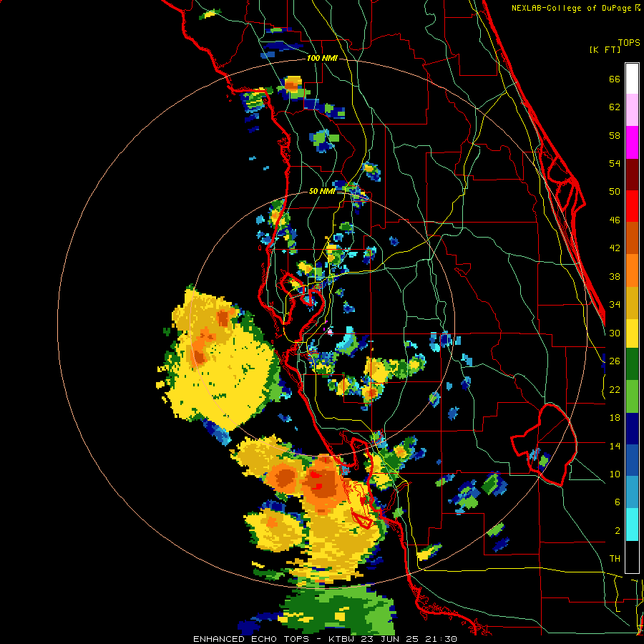
Task: Click the 50 legend value
Action: 615,192
